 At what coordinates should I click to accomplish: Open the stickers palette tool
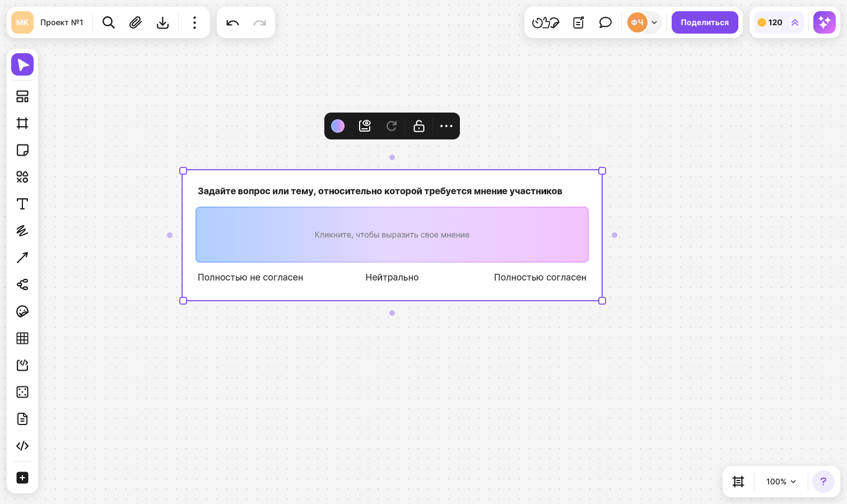22,311
